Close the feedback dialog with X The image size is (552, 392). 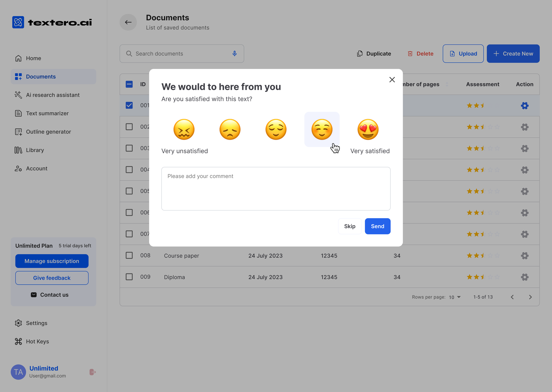point(392,80)
